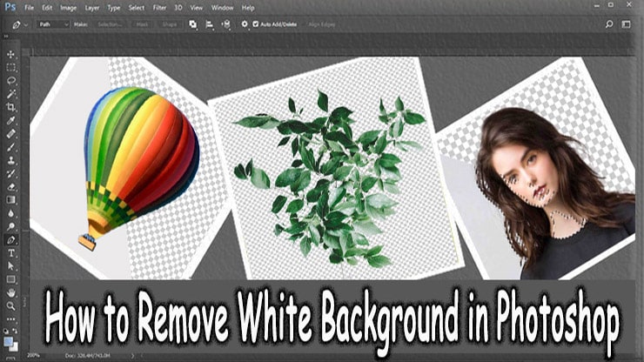This screenshot has width=644, height=362.
Task: Open the Window menu
Action: [x=222, y=7]
